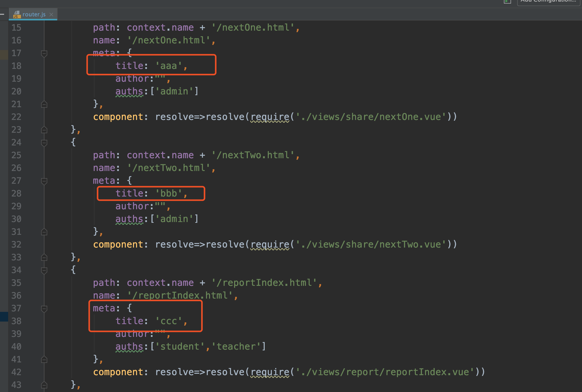582x392 pixels.
Task: Click the run icon beside Add Configuration
Action: point(507,1)
